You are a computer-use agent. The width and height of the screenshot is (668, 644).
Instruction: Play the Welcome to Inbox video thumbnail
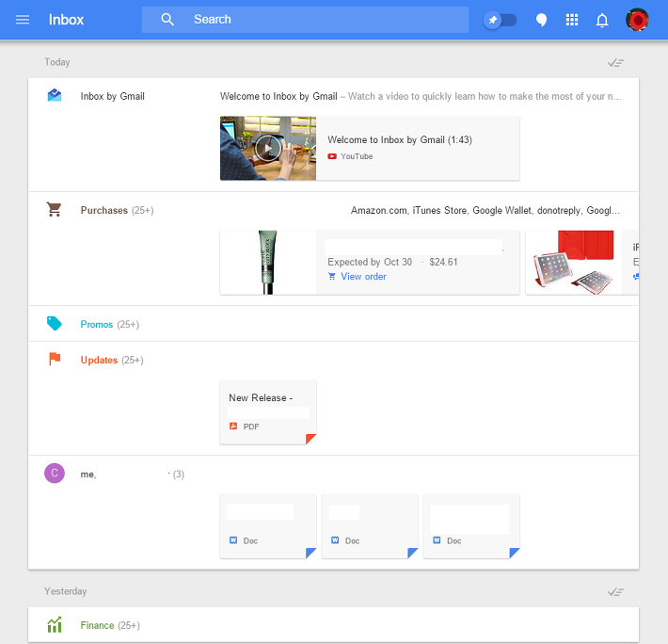[268, 149]
